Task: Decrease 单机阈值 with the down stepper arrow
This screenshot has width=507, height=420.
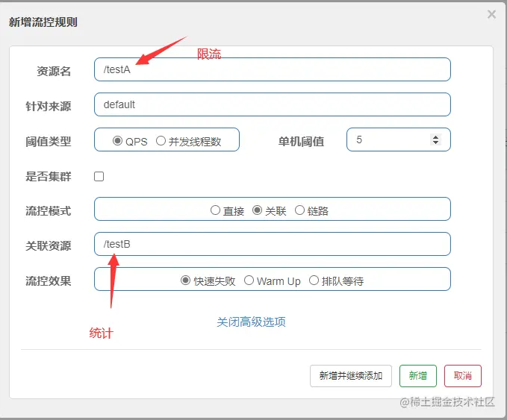Action: [435, 142]
